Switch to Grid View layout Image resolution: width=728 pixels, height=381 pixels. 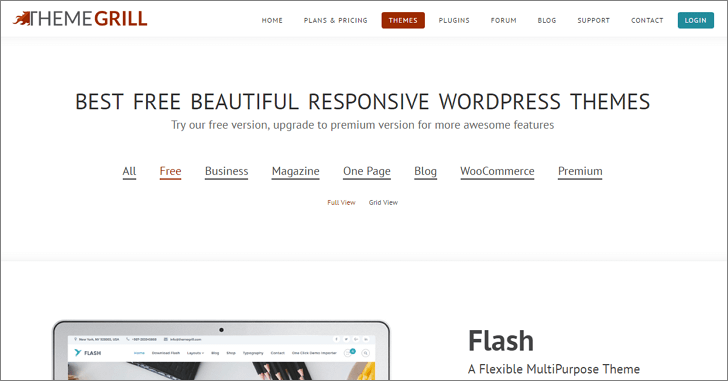click(x=384, y=202)
